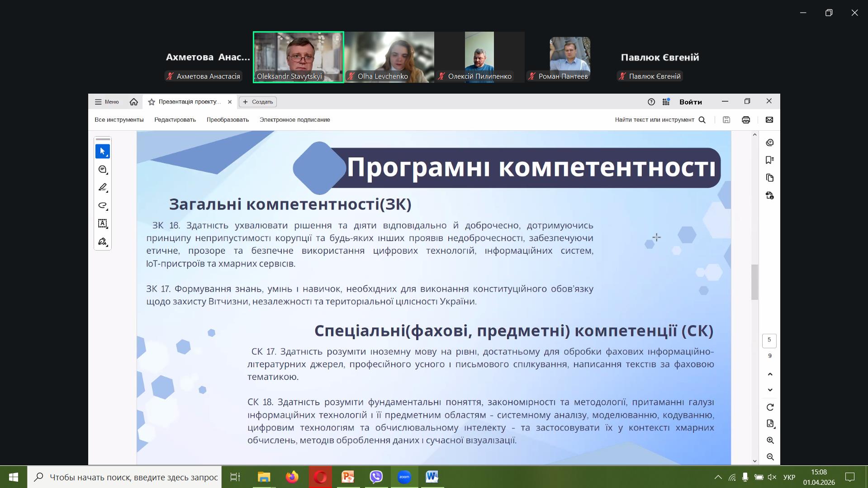Open the bookmarks panel icon
Image resolution: width=868 pixels, height=488 pixels.
coord(769,160)
